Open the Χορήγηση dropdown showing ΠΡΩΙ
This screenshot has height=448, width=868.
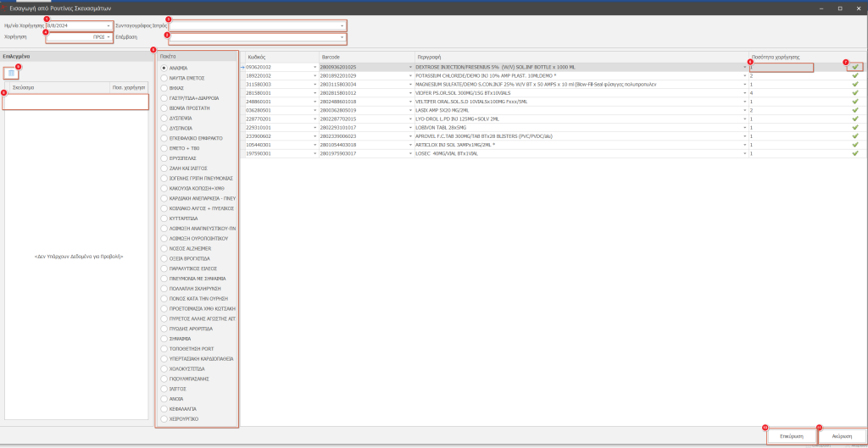click(108, 38)
